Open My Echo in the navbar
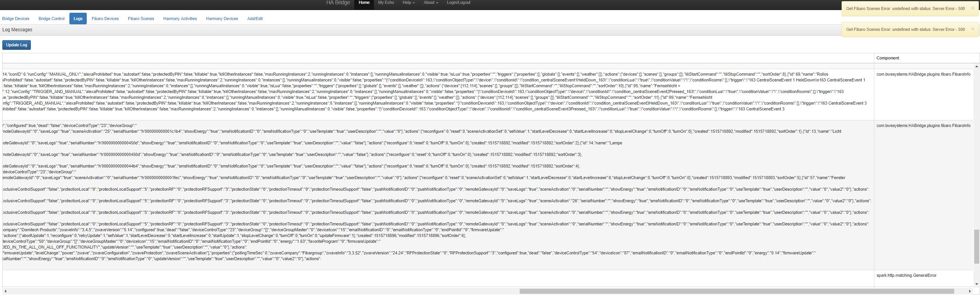 (x=386, y=3)
